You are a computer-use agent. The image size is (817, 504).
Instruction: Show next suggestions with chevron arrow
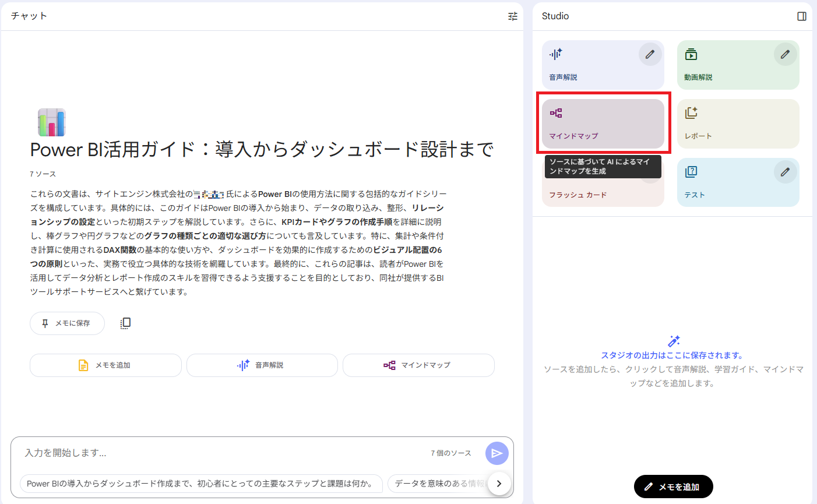[x=499, y=484]
